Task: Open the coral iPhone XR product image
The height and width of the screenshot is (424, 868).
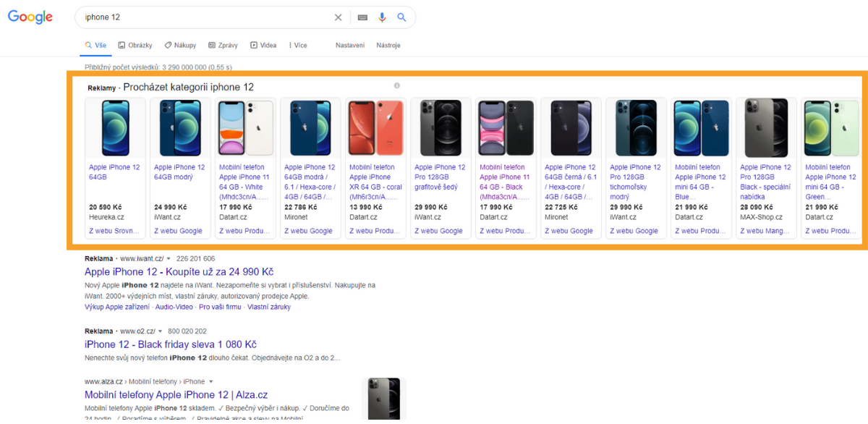Action: tap(375, 127)
